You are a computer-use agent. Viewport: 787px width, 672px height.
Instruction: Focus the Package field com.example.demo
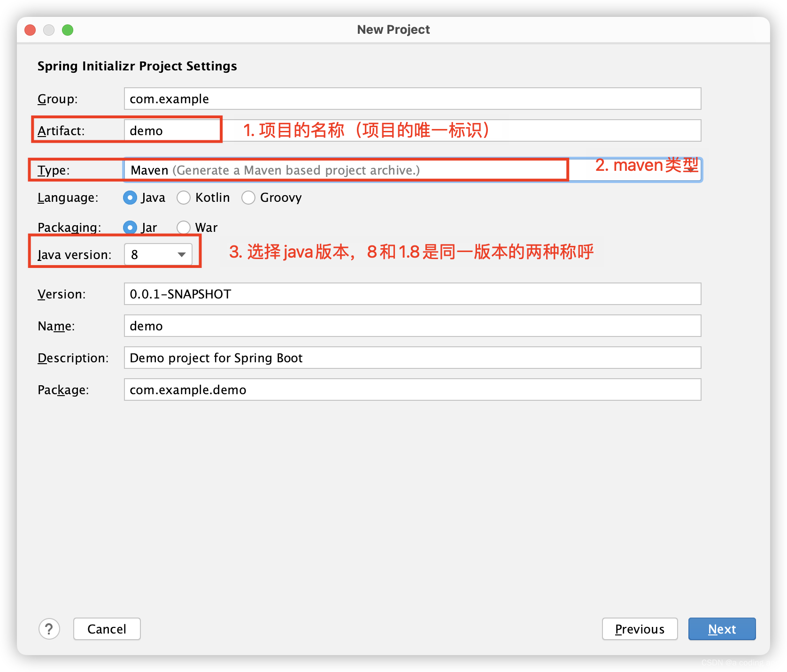(x=413, y=389)
